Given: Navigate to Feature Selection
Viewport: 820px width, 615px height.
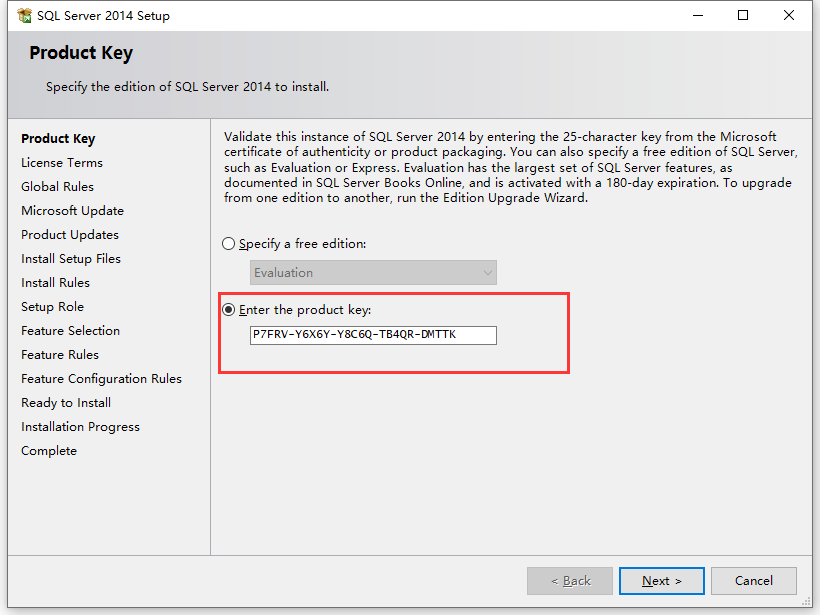Looking at the screenshot, I should pyautogui.click(x=70, y=330).
